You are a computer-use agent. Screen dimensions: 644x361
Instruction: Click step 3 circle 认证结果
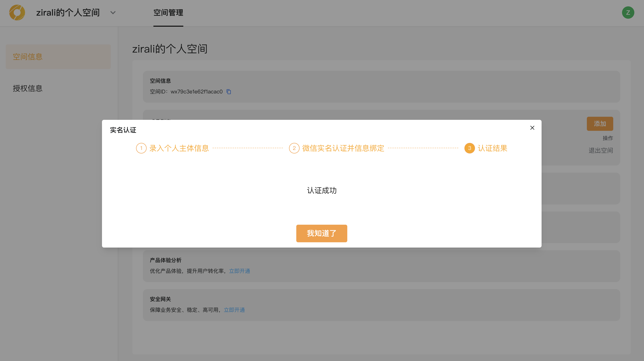[x=469, y=148]
